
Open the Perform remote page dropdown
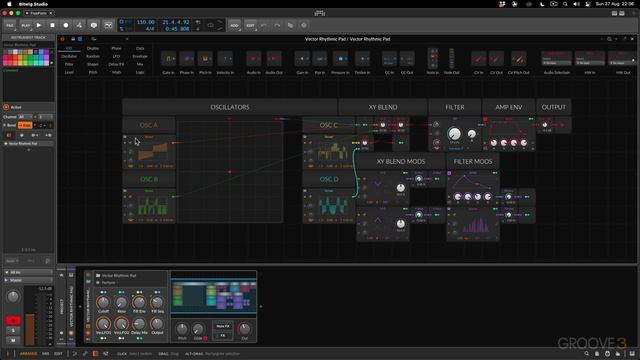click(109, 282)
